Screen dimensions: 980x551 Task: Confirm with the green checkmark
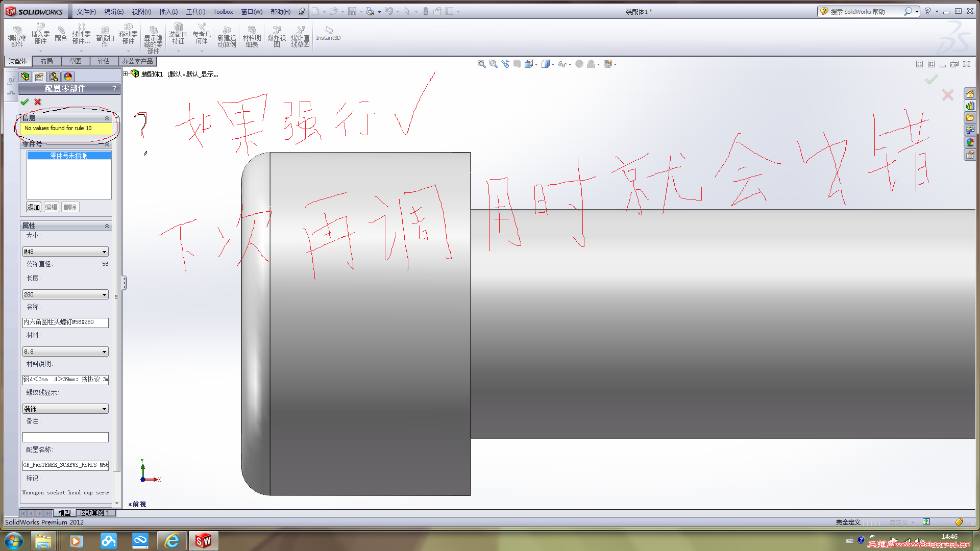[24, 102]
